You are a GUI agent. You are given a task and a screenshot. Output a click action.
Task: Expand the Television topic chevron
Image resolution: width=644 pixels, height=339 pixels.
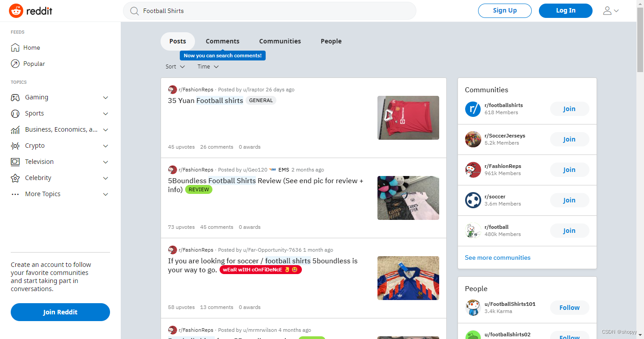pos(106,162)
